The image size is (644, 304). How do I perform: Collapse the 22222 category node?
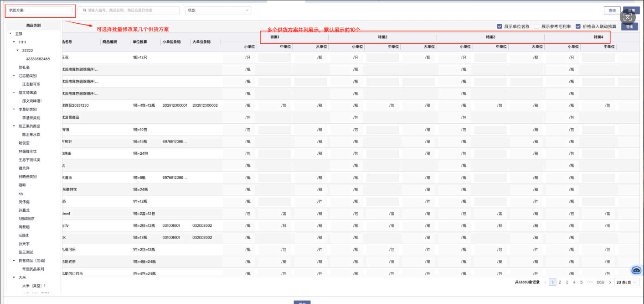[18, 51]
